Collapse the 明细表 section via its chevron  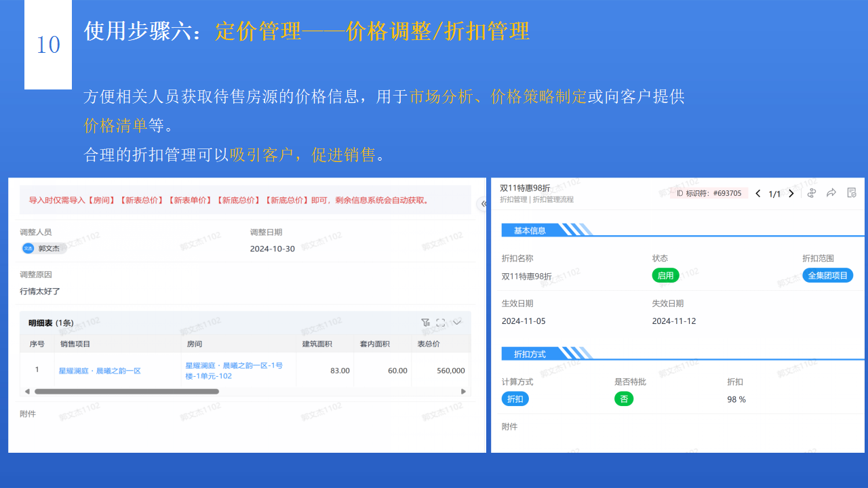point(456,323)
